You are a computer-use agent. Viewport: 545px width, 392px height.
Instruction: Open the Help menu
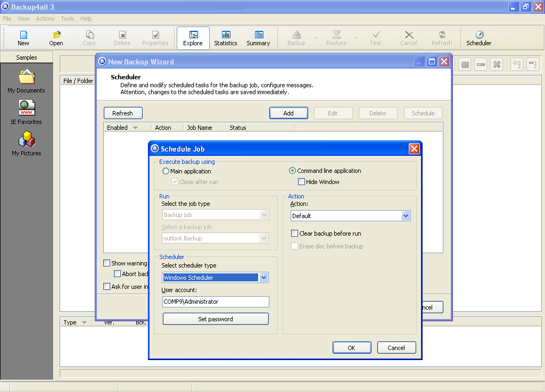(86, 19)
